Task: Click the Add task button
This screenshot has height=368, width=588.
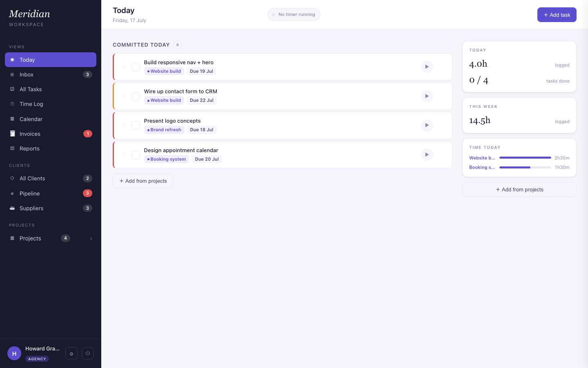Action: point(557,15)
